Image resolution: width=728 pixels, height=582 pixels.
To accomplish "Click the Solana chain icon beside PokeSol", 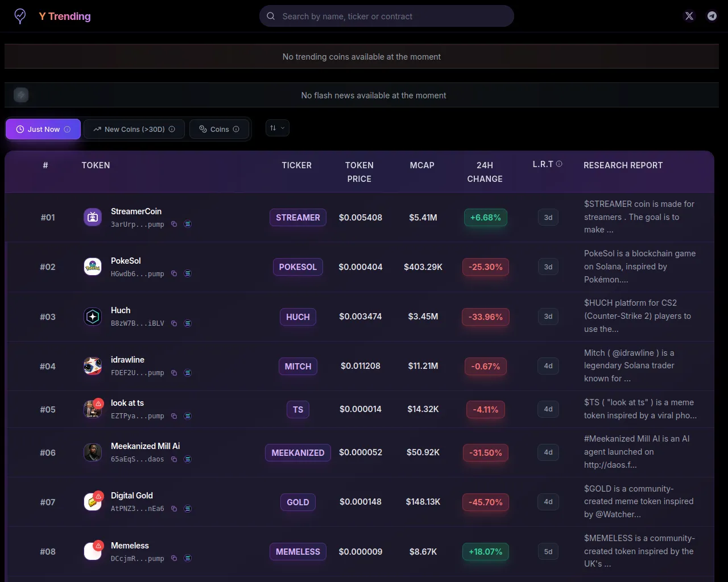I will (x=188, y=274).
